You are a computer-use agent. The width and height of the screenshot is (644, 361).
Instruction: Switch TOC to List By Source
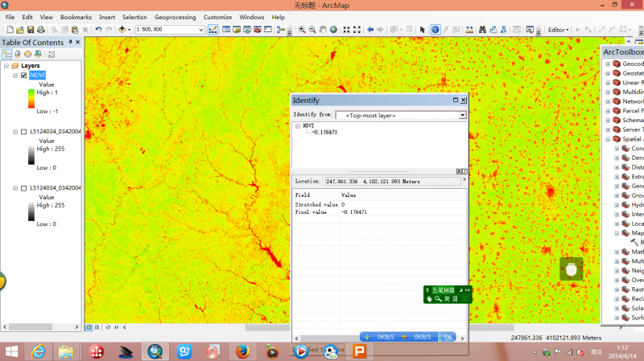click(x=17, y=54)
